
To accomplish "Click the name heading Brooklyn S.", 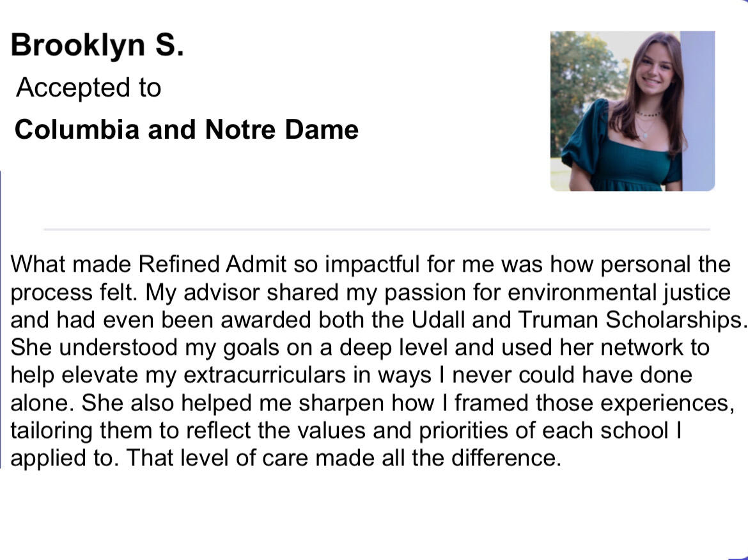I will (97, 45).
